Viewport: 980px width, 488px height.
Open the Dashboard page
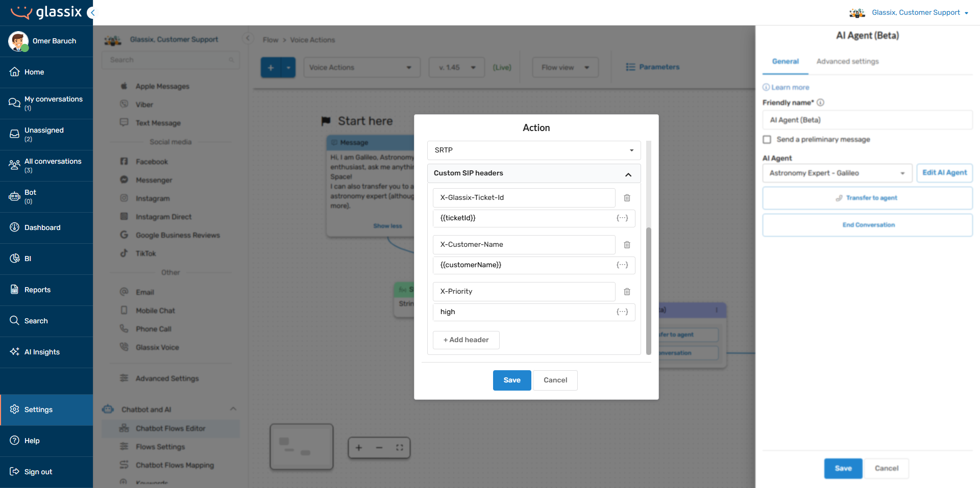tap(46, 227)
